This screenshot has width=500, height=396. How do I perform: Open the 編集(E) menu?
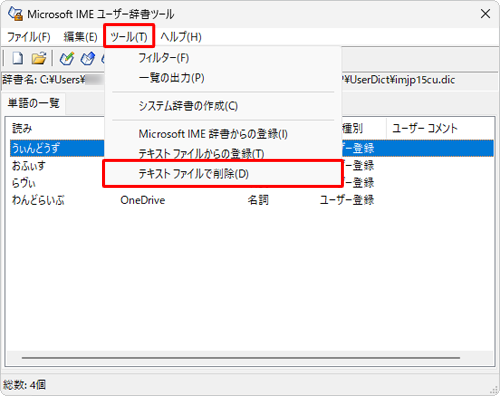click(80, 37)
